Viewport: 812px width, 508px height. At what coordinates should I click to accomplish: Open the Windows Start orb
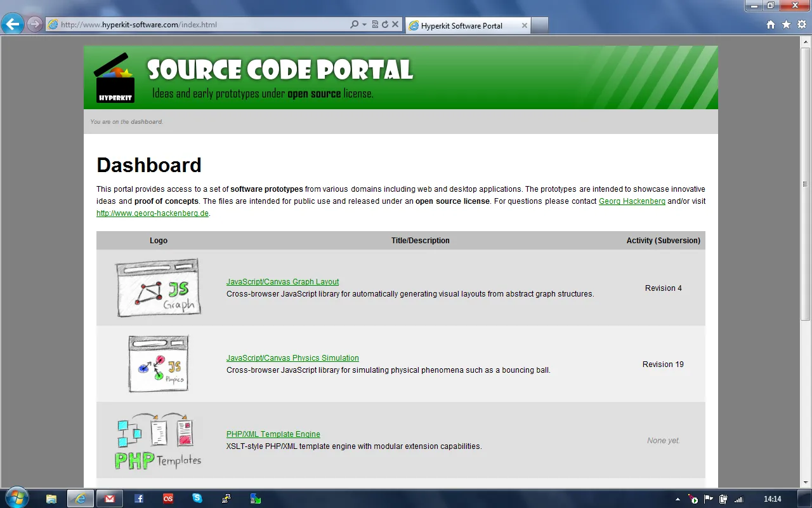(16, 498)
